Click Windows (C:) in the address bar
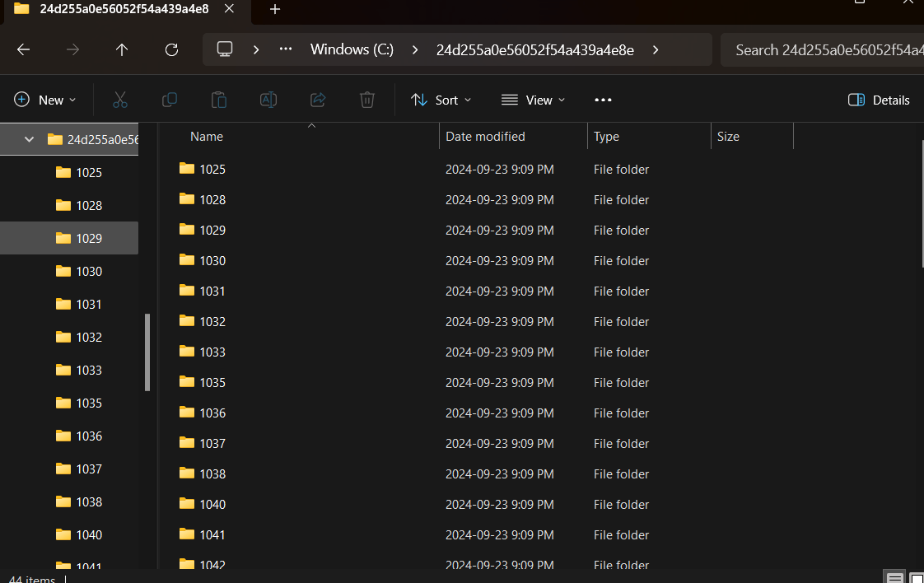Screen dimensions: 924x583 pyautogui.click(x=352, y=49)
